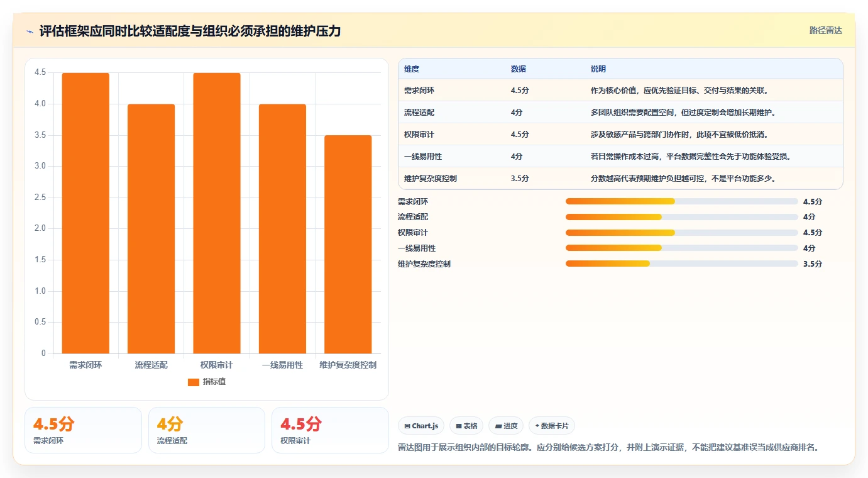868x478 pixels.
Task: Toggle the 指标值 legend swatch
Action: [x=194, y=382]
